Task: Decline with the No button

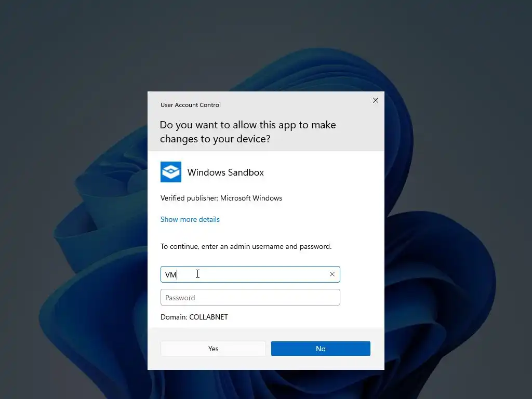Action: (321, 349)
